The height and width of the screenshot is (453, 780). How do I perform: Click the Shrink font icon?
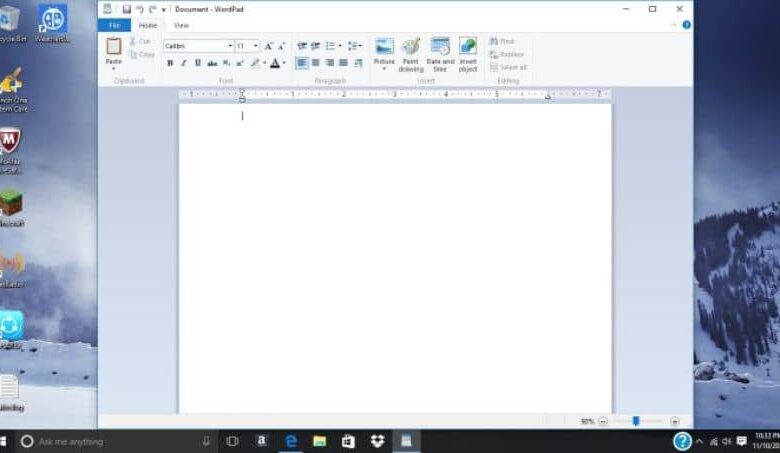[x=282, y=46]
